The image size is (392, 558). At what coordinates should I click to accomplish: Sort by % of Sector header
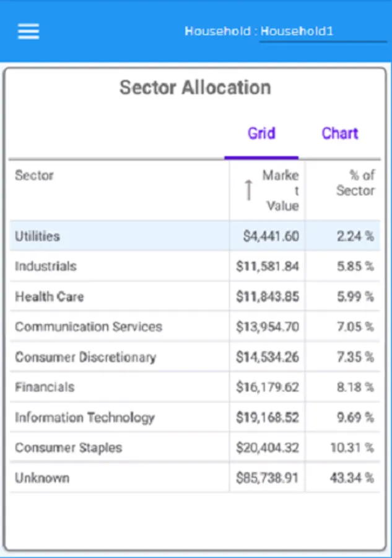[x=355, y=183]
